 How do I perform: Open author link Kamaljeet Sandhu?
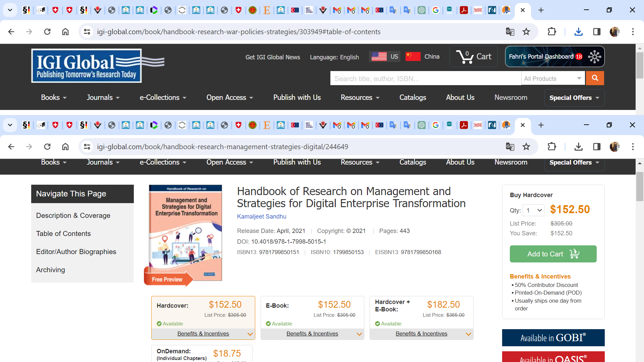tap(262, 217)
